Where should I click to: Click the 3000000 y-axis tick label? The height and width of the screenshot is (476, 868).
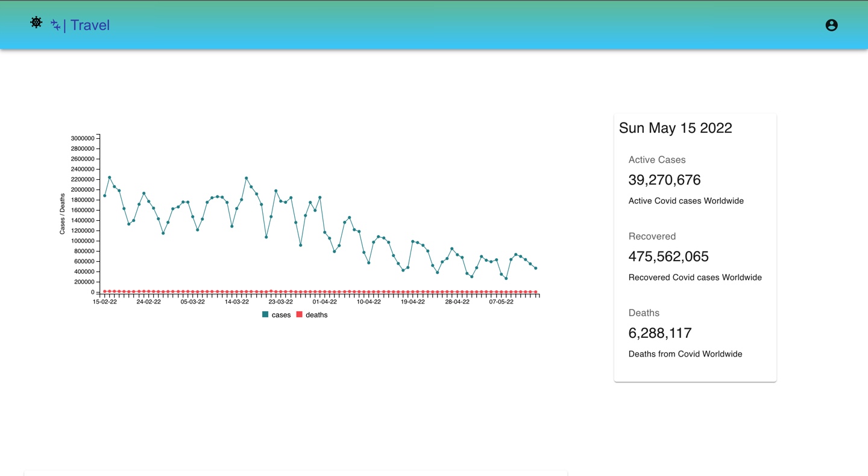point(83,138)
